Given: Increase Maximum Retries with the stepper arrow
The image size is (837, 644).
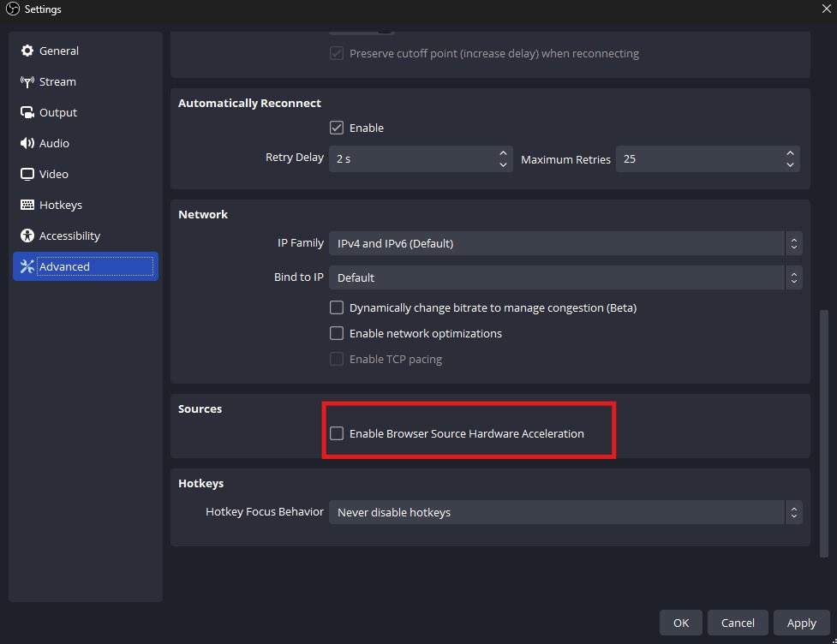Looking at the screenshot, I should tap(789, 154).
